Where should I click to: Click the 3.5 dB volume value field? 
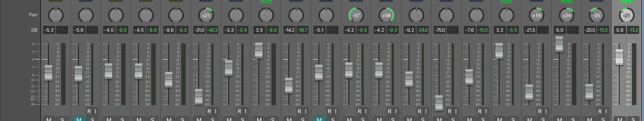[259, 30]
